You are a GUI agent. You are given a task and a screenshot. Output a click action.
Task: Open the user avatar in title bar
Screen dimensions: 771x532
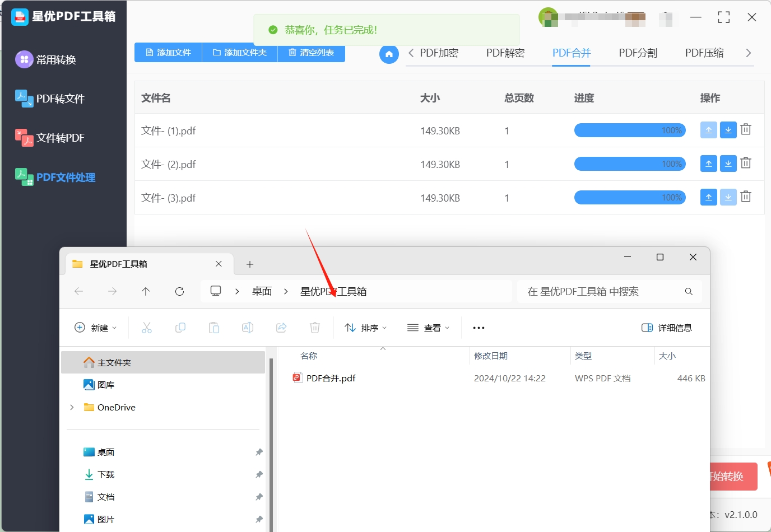click(547, 17)
